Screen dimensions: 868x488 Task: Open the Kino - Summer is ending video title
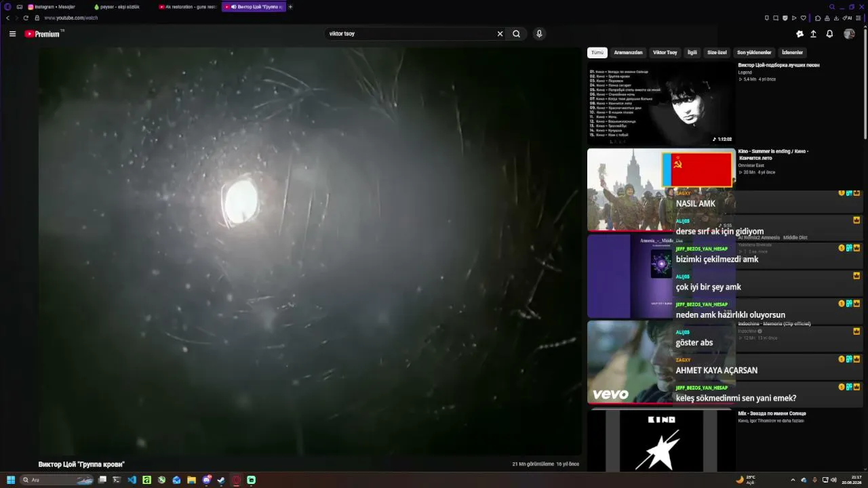(x=773, y=155)
